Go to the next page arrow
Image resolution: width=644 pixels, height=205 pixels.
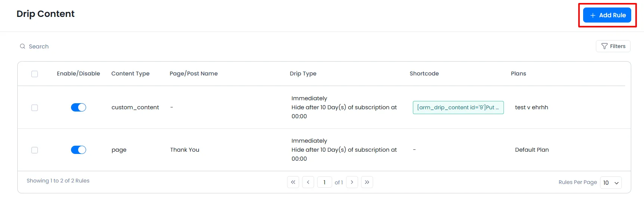pyautogui.click(x=352, y=182)
